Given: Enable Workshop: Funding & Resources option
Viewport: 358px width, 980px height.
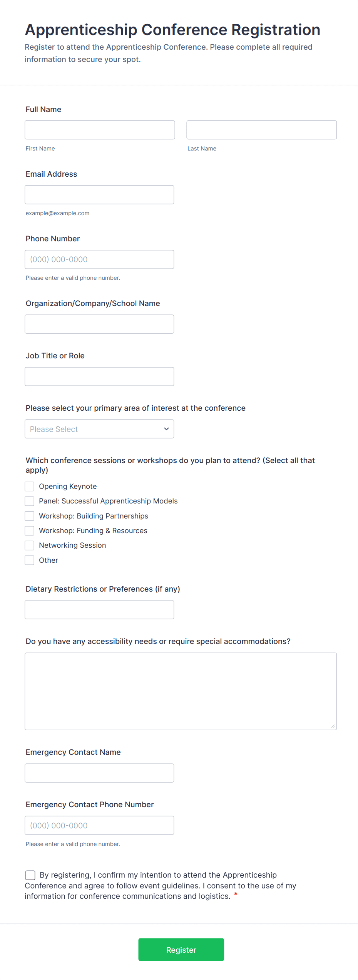Looking at the screenshot, I should coord(30,531).
